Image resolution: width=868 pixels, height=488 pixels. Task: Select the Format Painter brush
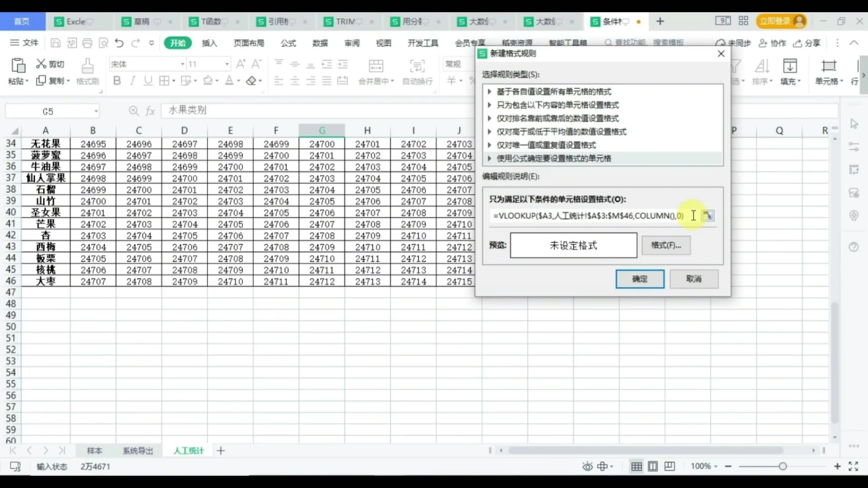(x=87, y=66)
